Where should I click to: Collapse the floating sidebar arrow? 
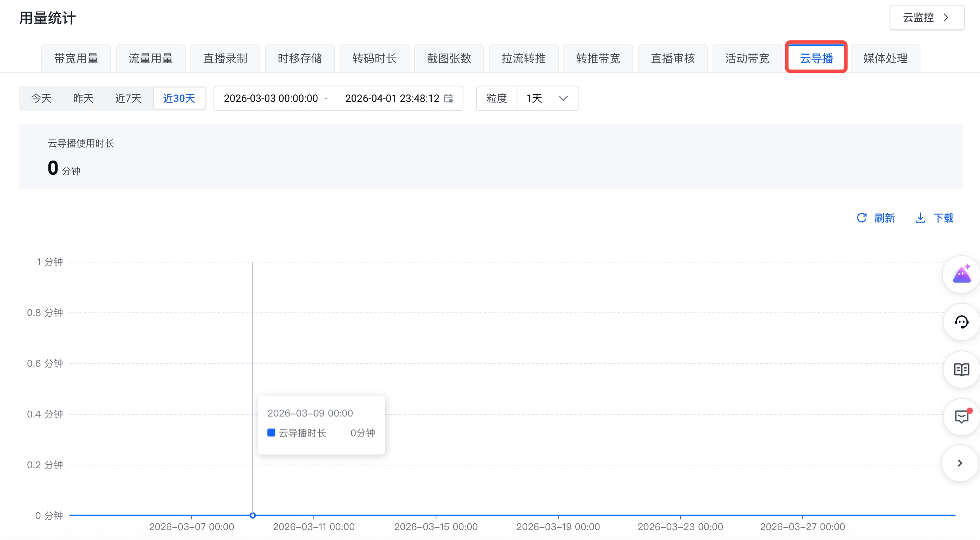[960, 463]
